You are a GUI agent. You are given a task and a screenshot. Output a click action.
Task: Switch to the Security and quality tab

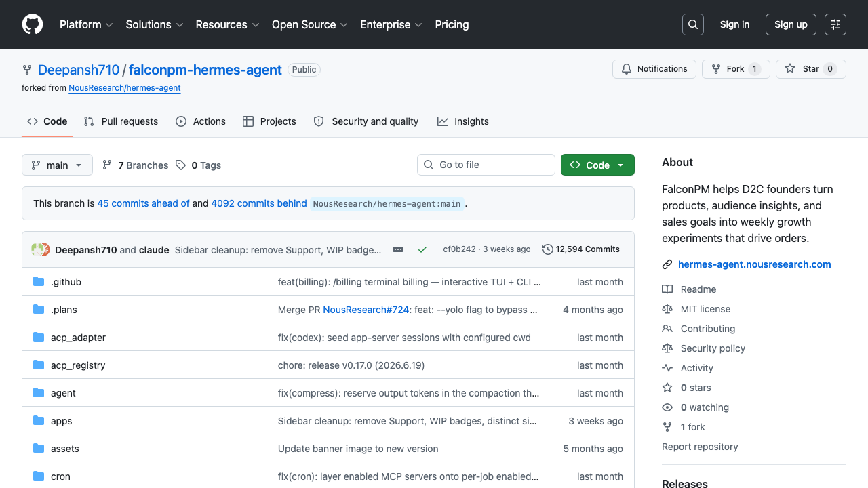366,121
